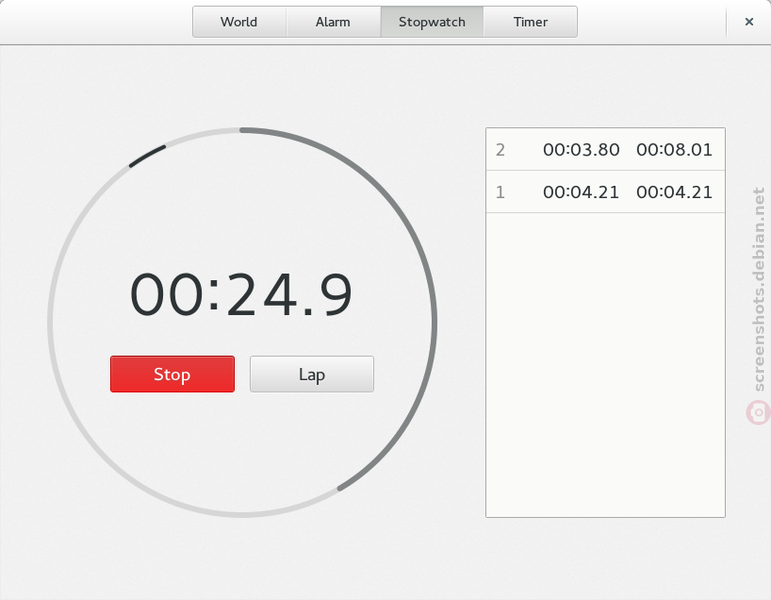Record a new lap with Lap button
Image resolution: width=771 pixels, height=600 pixels.
[312, 374]
